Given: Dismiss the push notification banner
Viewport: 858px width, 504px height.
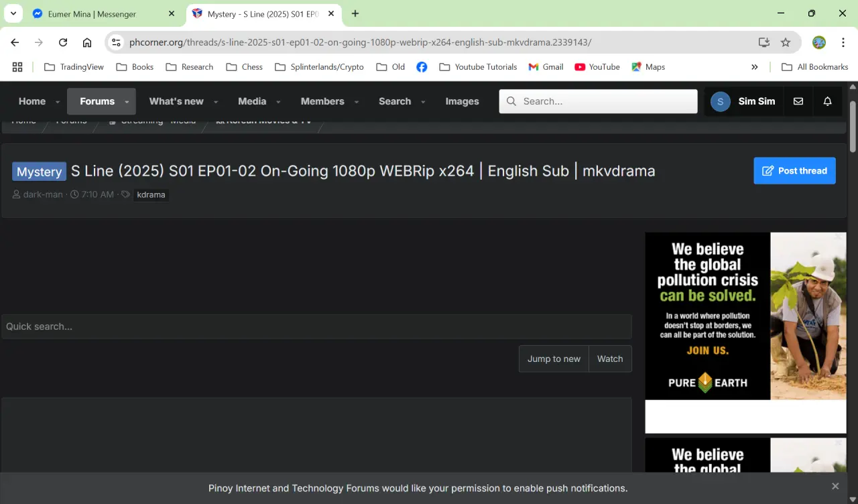Looking at the screenshot, I should click(835, 486).
